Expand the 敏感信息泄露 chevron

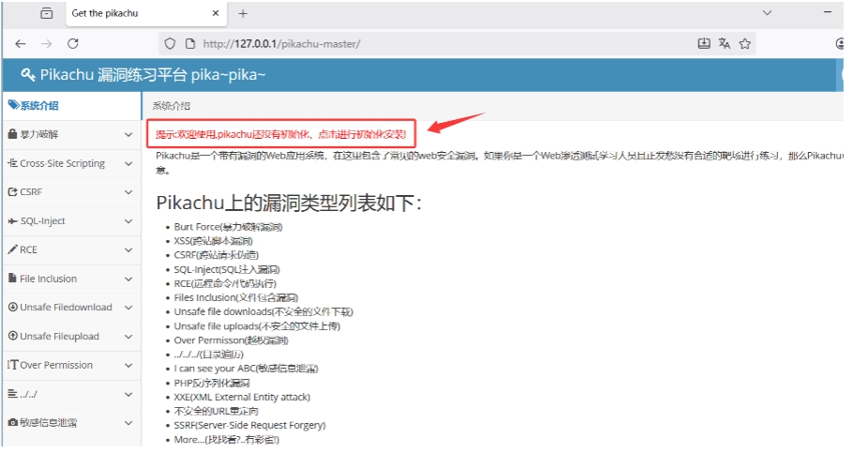click(128, 423)
